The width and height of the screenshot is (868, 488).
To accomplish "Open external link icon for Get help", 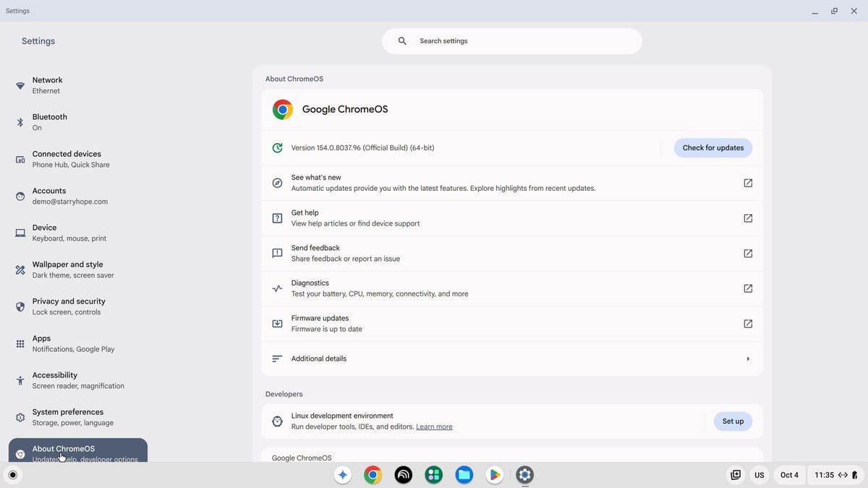I will coord(748,218).
